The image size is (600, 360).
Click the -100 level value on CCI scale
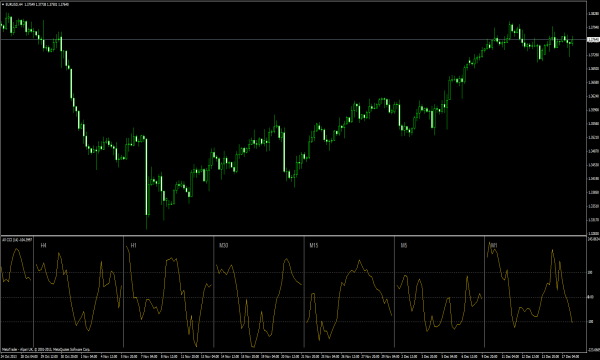[591, 322]
